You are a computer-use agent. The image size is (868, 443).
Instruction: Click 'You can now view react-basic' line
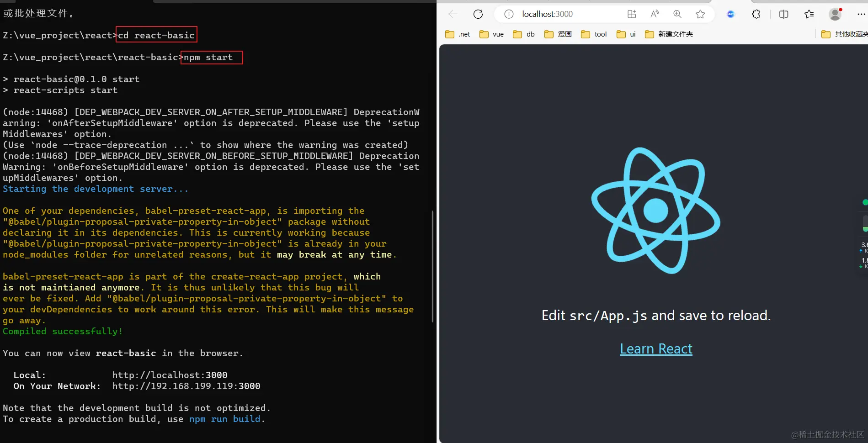click(x=123, y=353)
